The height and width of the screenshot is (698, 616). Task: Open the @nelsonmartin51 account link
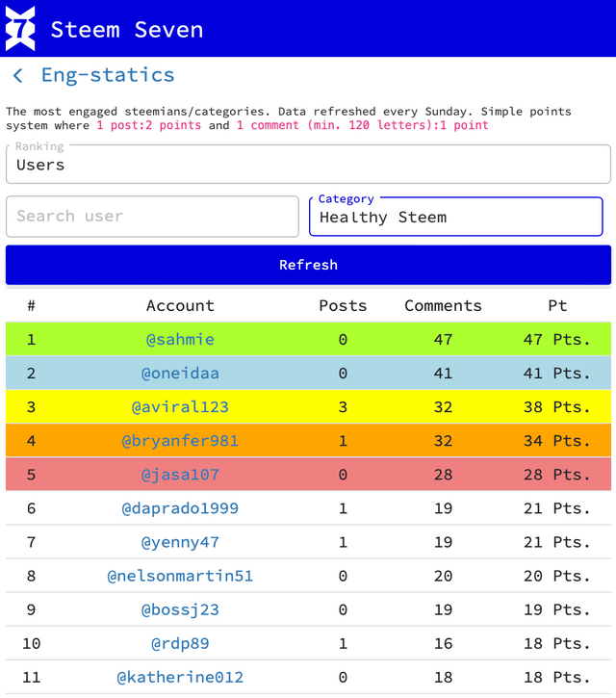180,576
